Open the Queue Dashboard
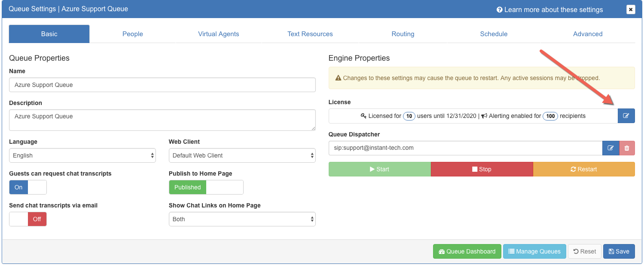 click(467, 251)
